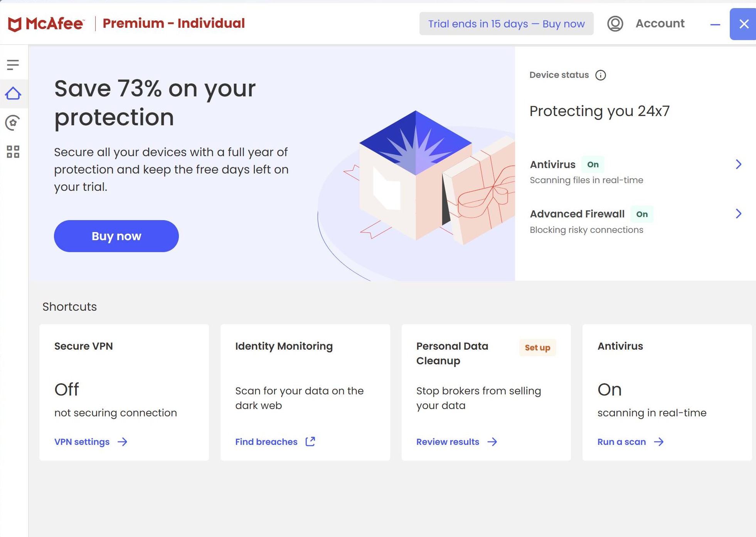The width and height of the screenshot is (756, 537).
Task: Click the Device status info icon
Action: click(600, 75)
